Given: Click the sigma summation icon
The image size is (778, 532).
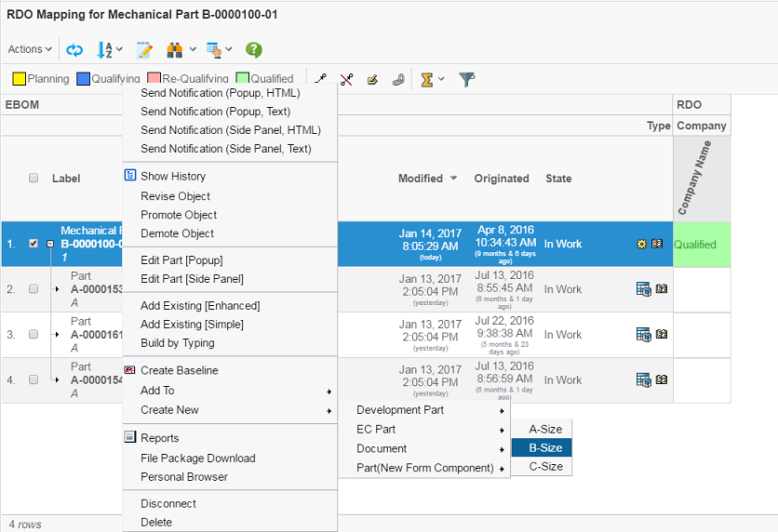Looking at the screenshot, I should point(427,80).
